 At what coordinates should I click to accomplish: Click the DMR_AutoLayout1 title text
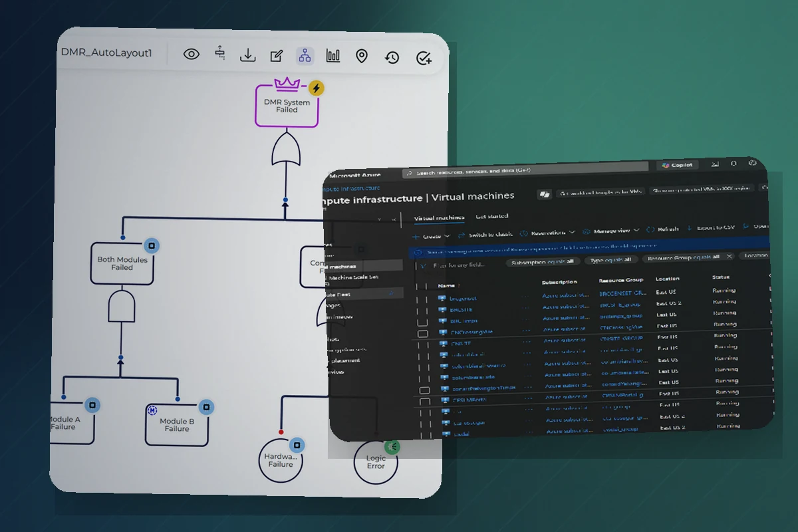tap(106, 52)
